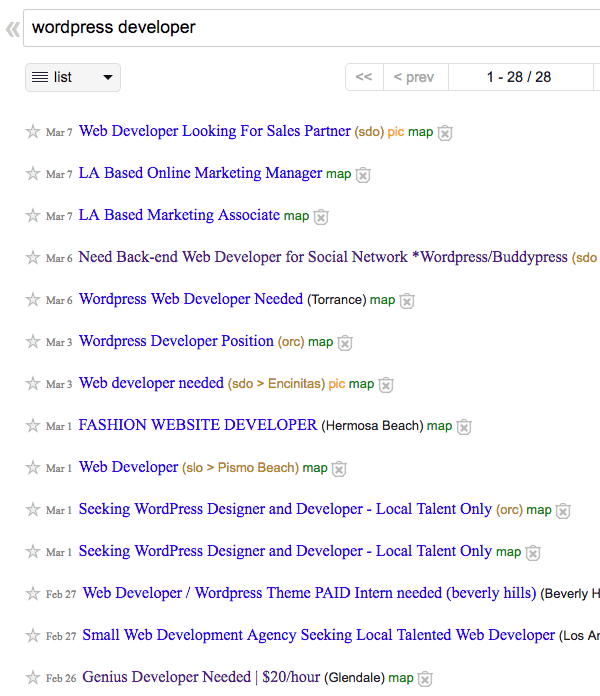This screenshot has height=696, width=600.
Task: Open LA Based Marketing Associate listing
Action: click(x=179, y=215)
